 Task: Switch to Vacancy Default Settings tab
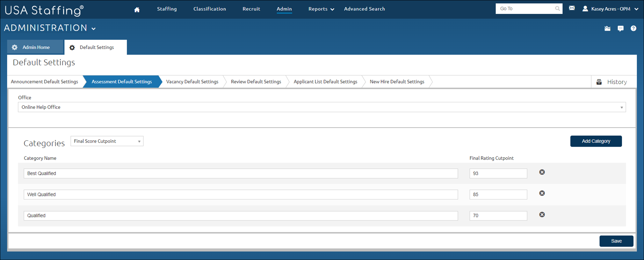coord(192,82)
